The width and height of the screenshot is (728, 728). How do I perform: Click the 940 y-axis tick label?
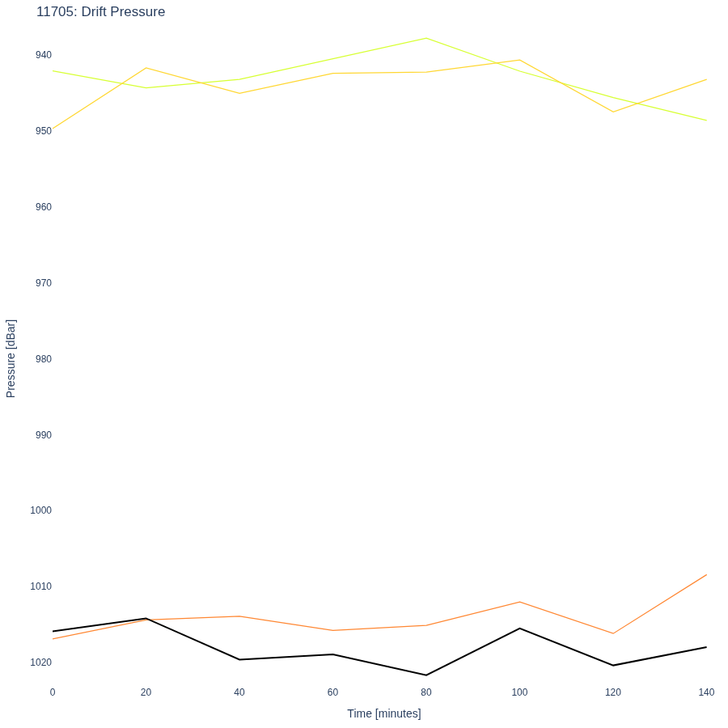pos(44,55)
